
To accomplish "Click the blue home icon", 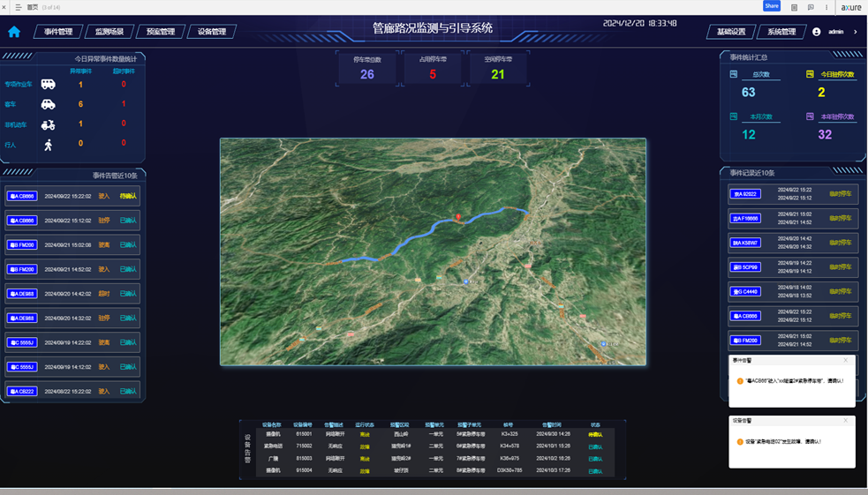I will [14, 32].
